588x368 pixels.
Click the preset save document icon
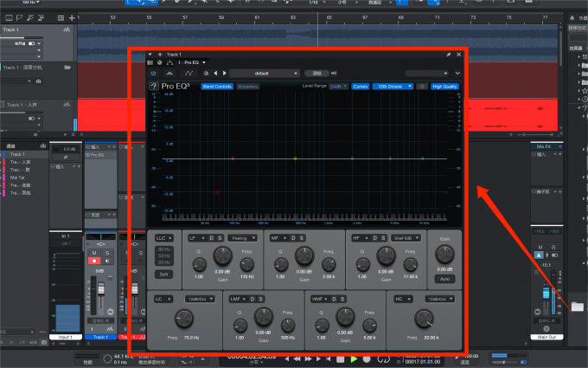pos(206,74)
